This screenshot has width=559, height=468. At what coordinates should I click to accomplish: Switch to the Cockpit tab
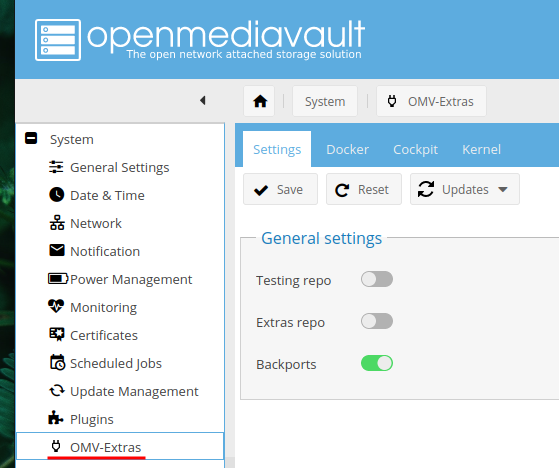tap(415, 149)
